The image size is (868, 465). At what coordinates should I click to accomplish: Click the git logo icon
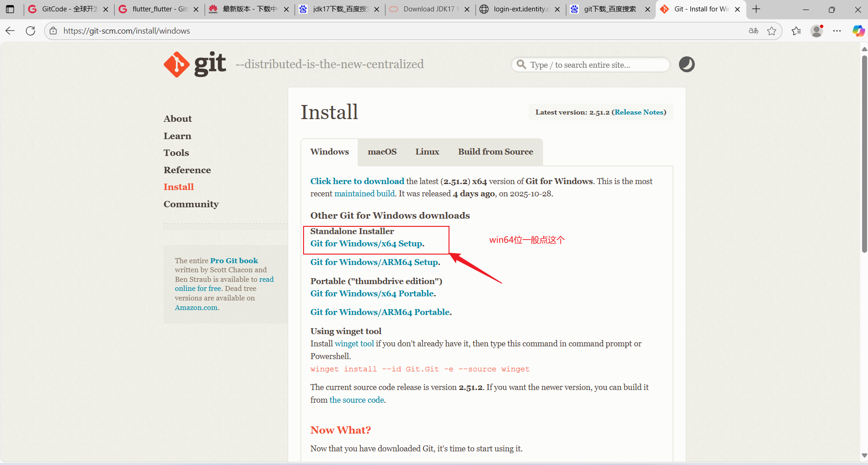[x=195, y=64]
